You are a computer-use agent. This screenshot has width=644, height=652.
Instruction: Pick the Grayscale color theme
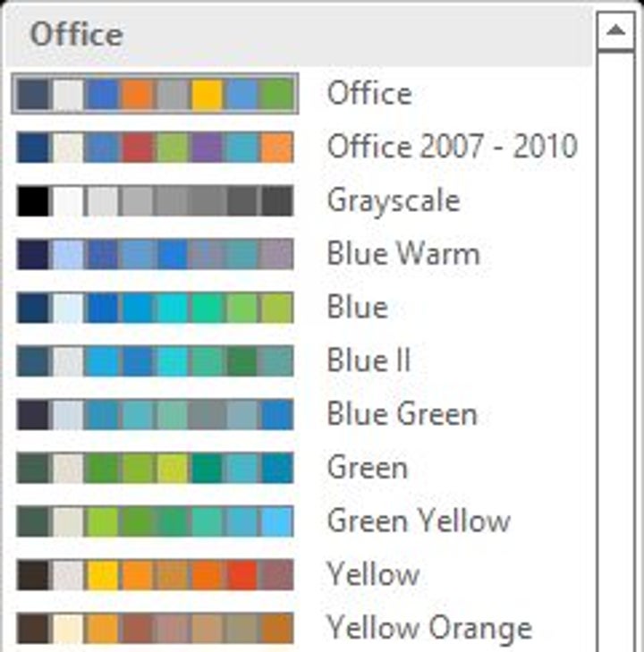tap(393, 199)
